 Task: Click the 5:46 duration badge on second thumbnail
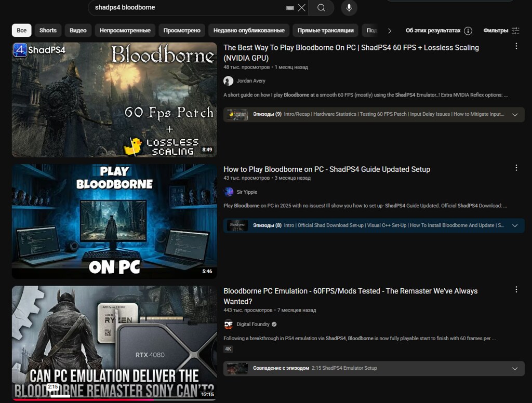coord(207,272)
